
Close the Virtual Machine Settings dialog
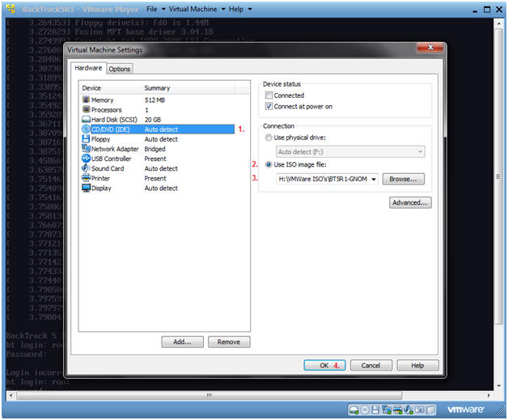tap(430, 48)
